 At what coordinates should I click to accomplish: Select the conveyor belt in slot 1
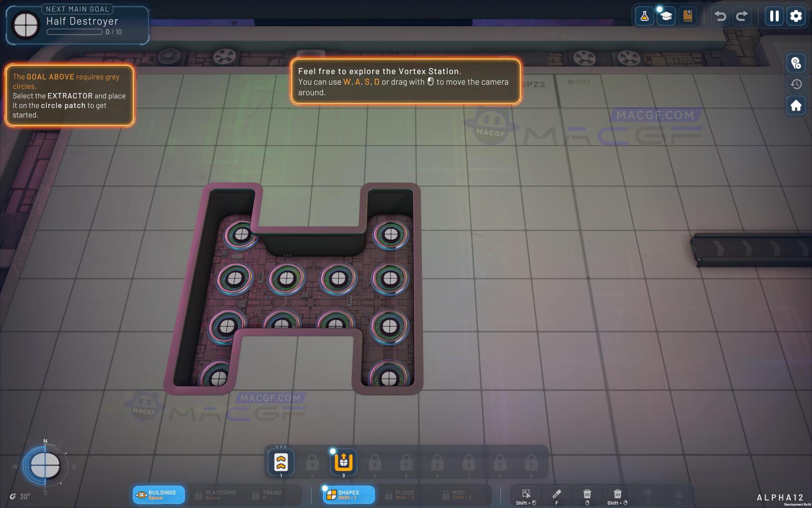(x=281, y=462)
